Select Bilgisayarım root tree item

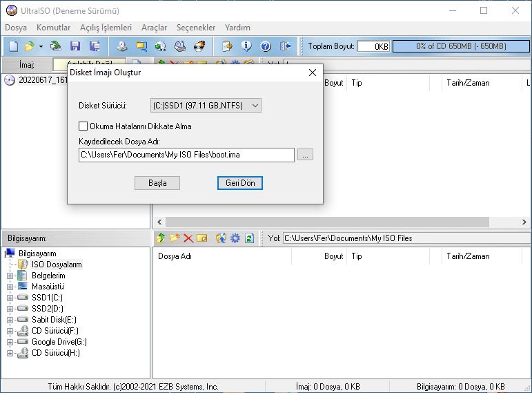click(x=37, y=253)
